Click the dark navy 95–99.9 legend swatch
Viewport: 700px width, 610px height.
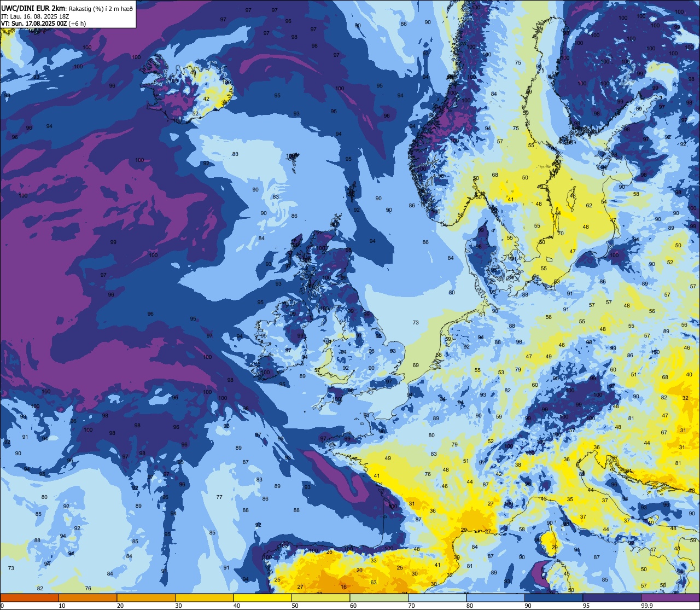tap(612, 597)
